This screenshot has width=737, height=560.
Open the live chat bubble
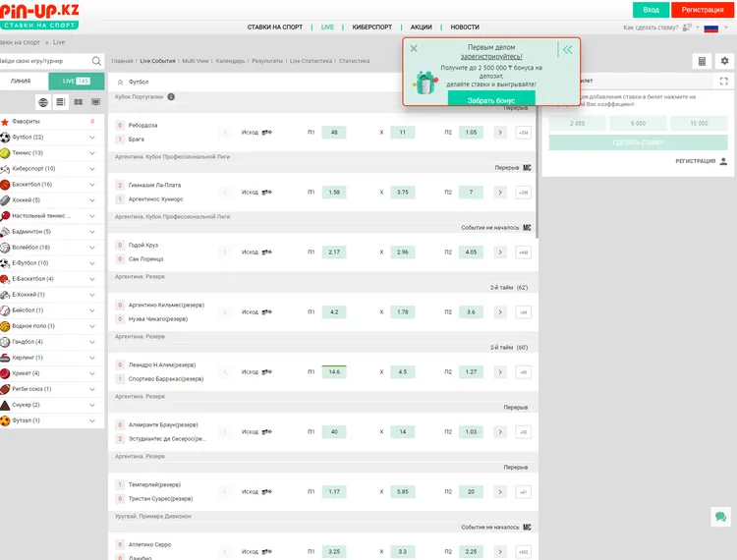tap(720, 517)
